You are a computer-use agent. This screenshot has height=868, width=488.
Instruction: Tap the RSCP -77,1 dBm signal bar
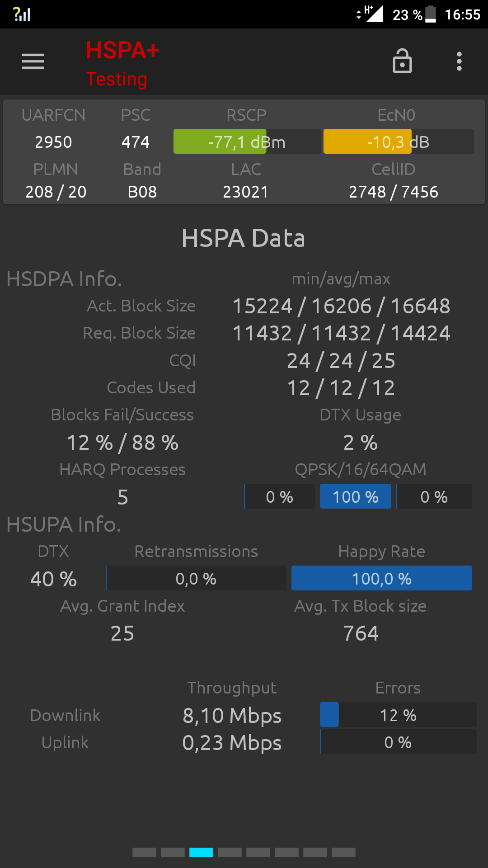tap(247, 142)
